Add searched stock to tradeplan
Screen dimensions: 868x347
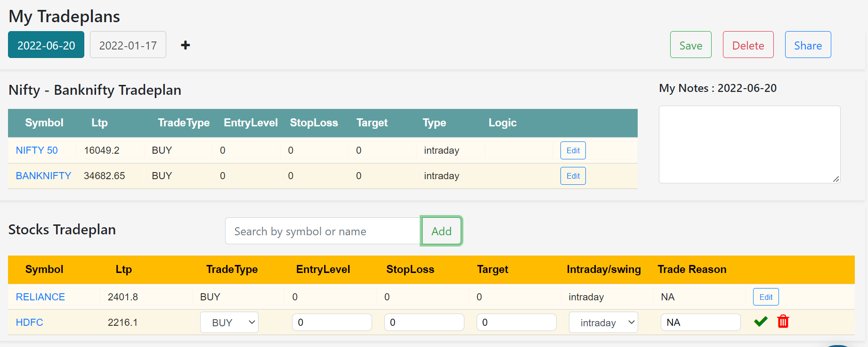[x=441, y=231]
